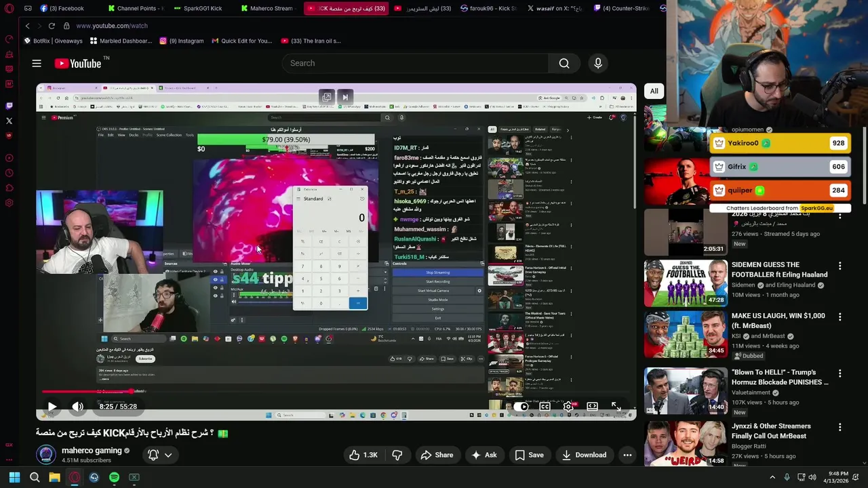Image resolution: width=868 pixels, height=488 pixels.
Task: Open the player settings gear
Action: [x=568, y=407]
